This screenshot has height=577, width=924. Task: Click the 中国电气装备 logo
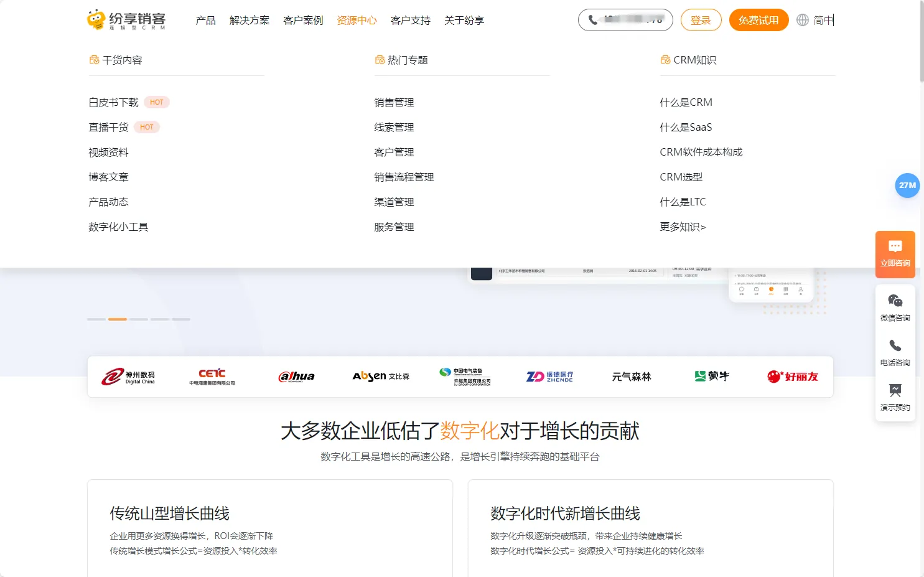tap(465, 377)
